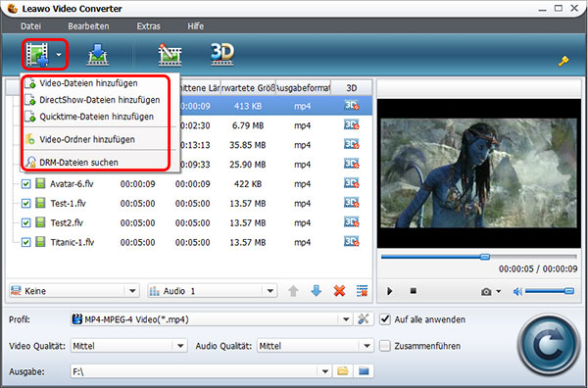Click the download video toolbar icon
The height and width of the screenshot is (388, 588).
(x=98, y=54)
